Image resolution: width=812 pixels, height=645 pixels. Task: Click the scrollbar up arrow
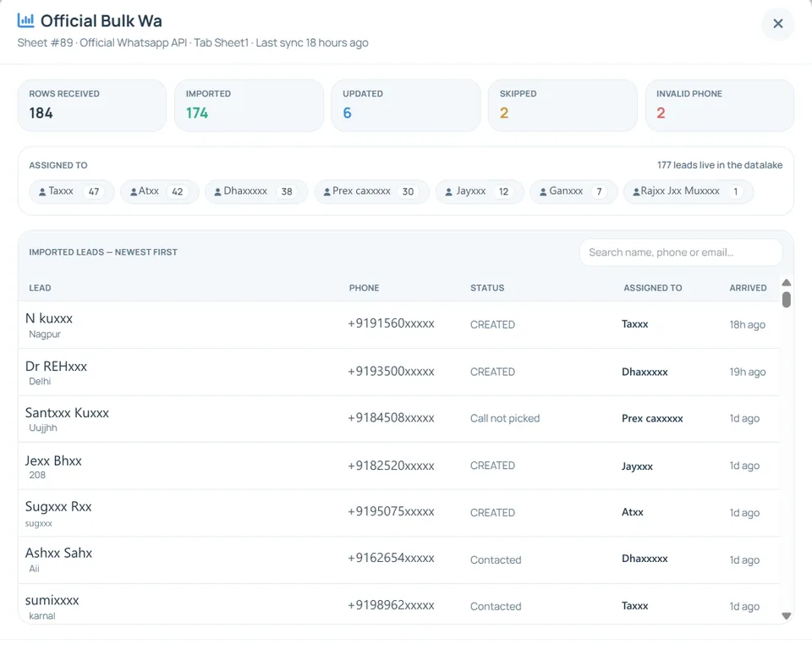point(786,283)
